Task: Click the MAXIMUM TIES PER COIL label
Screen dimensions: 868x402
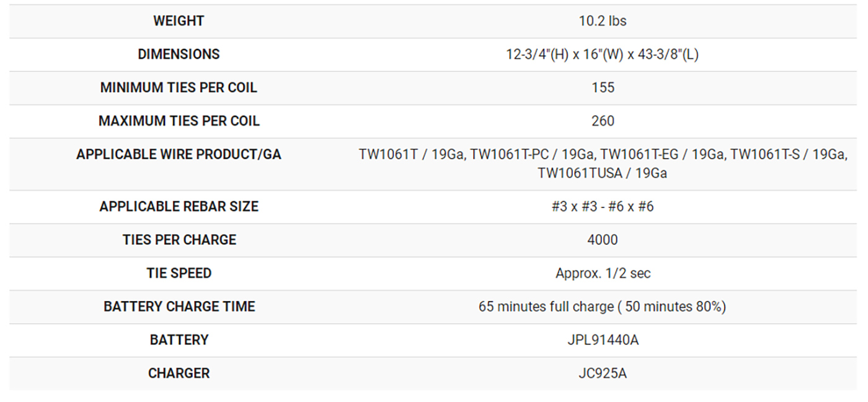Action: pos(179,121)
